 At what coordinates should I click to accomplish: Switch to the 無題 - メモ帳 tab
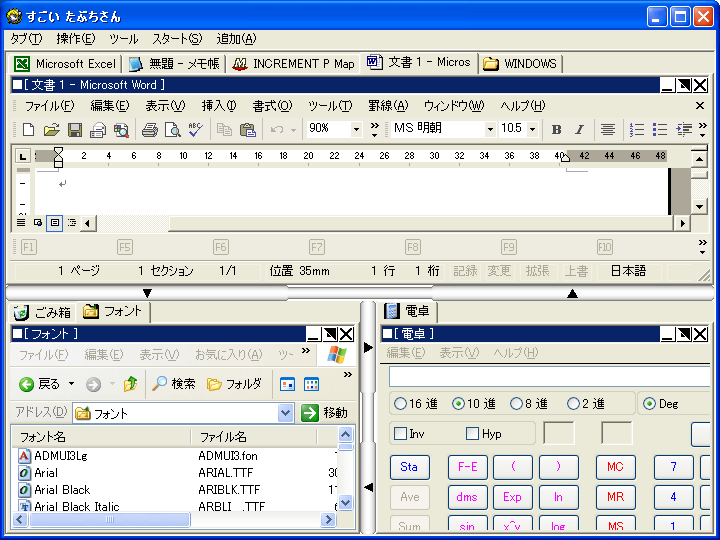174,64
